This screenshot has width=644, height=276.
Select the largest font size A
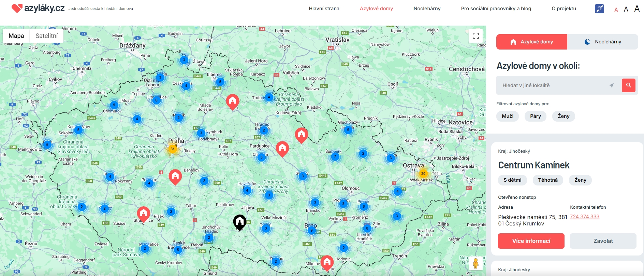pos(637,9)
